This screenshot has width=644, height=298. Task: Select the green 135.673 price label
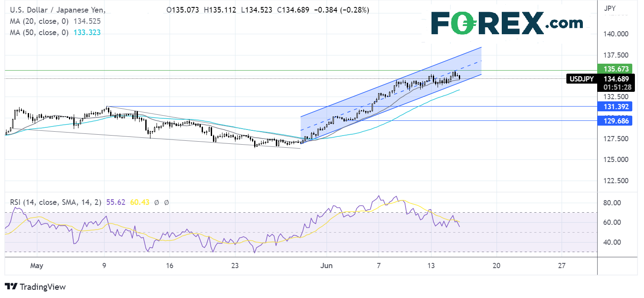615,69
